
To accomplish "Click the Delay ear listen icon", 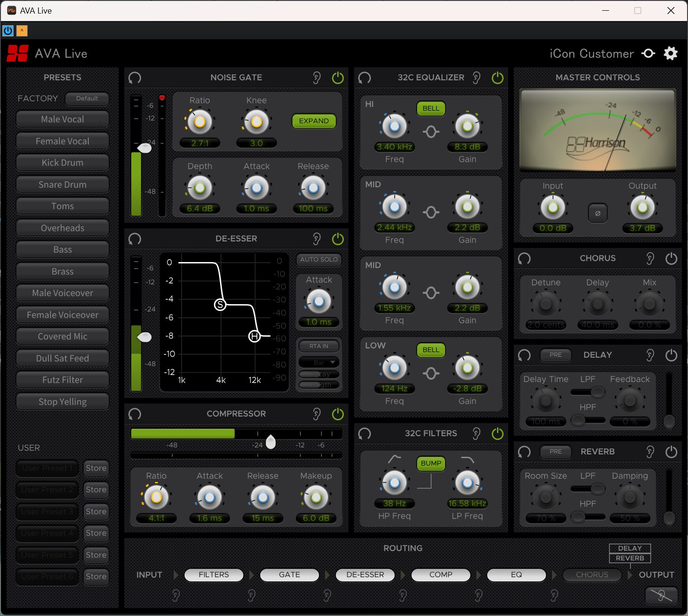I will pyautogui.click(x=650, y=355).
